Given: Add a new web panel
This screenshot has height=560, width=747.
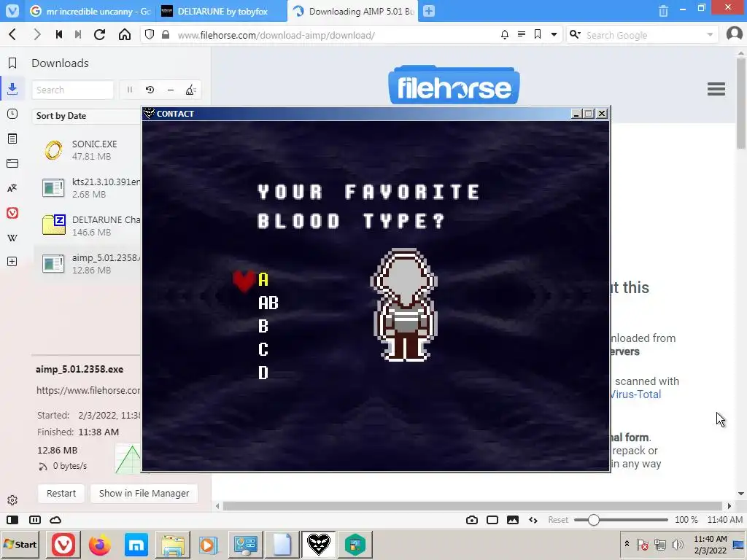Looking at the screenshot, I should click(x=12, y=262).
